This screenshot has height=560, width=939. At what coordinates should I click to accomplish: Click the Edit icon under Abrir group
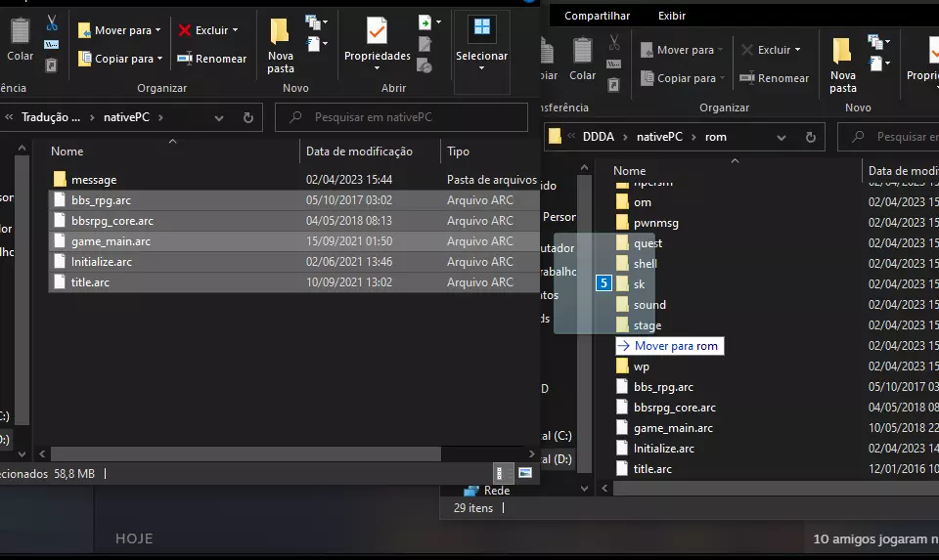pyautogui.click(x=425, y=44)
